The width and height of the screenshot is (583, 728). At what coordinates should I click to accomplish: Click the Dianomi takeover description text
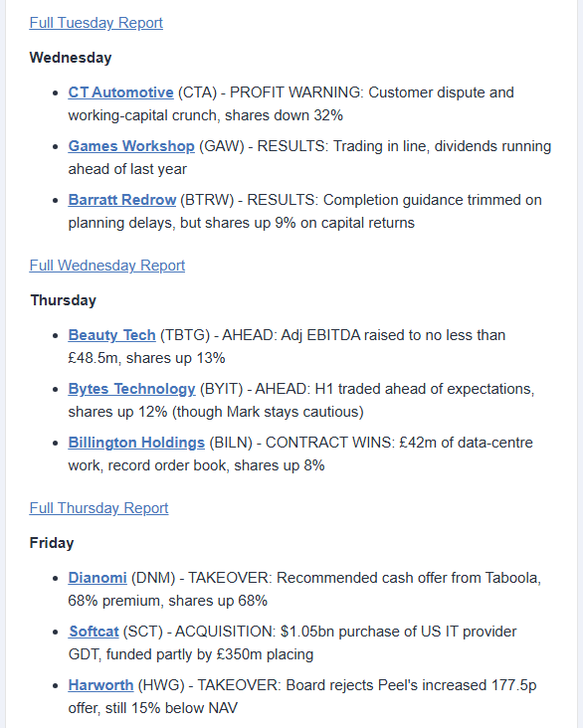[304, 590]
